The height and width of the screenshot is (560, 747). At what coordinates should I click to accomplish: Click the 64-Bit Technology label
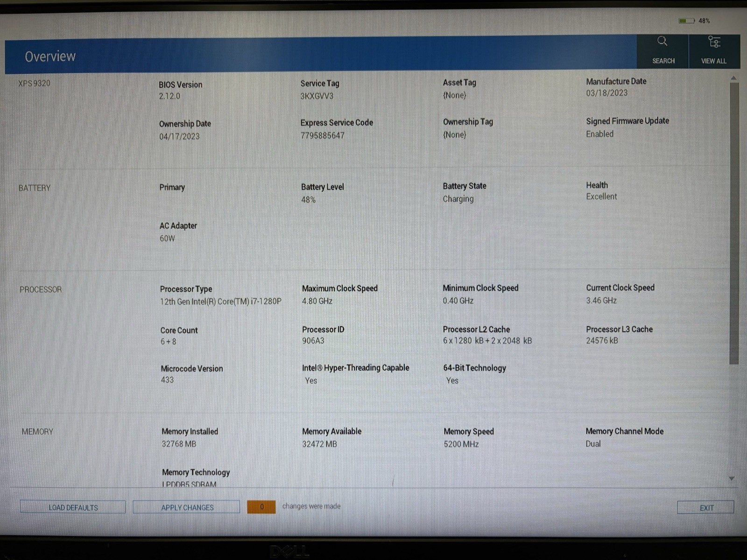tap(474, 368)
